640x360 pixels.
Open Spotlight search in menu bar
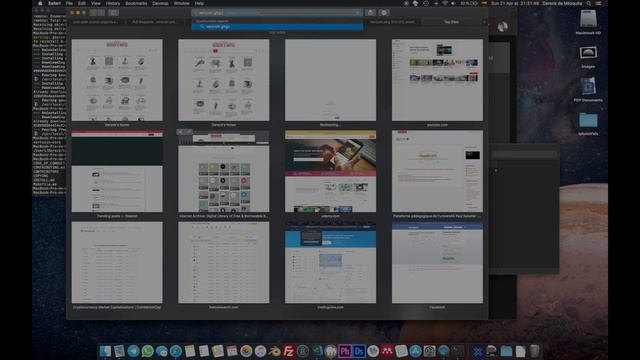tap(589, 3)
